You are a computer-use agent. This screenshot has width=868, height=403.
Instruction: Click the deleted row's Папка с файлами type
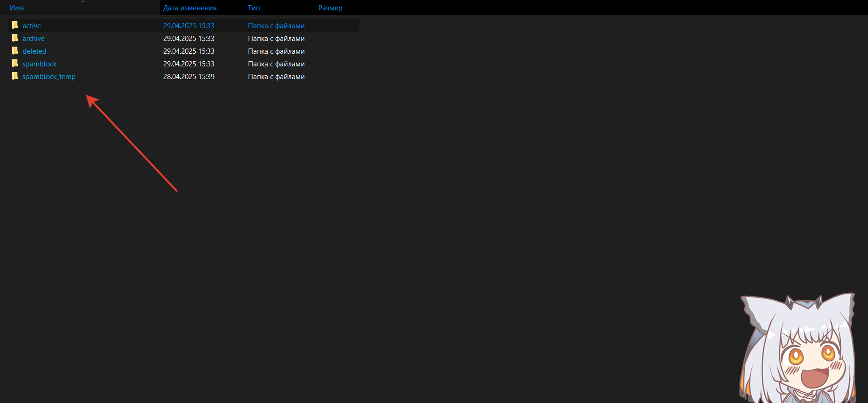(276, 51)
